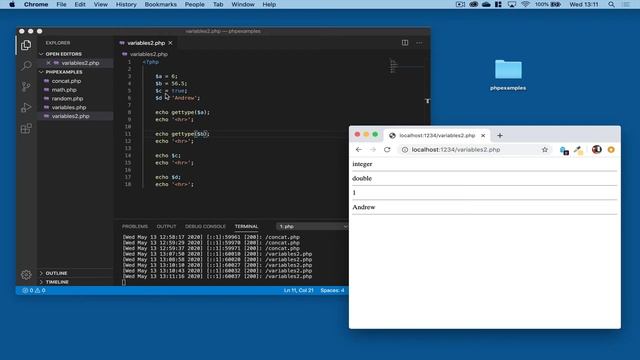This screenshot has width=640, height=360.
Task: Open the Source Control view
Action: (x=26, y=86)
